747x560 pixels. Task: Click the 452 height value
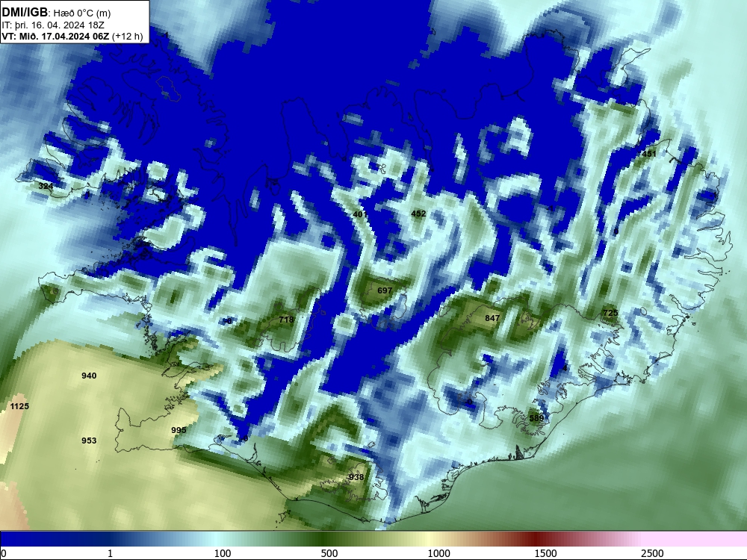[x=418, y=214]
